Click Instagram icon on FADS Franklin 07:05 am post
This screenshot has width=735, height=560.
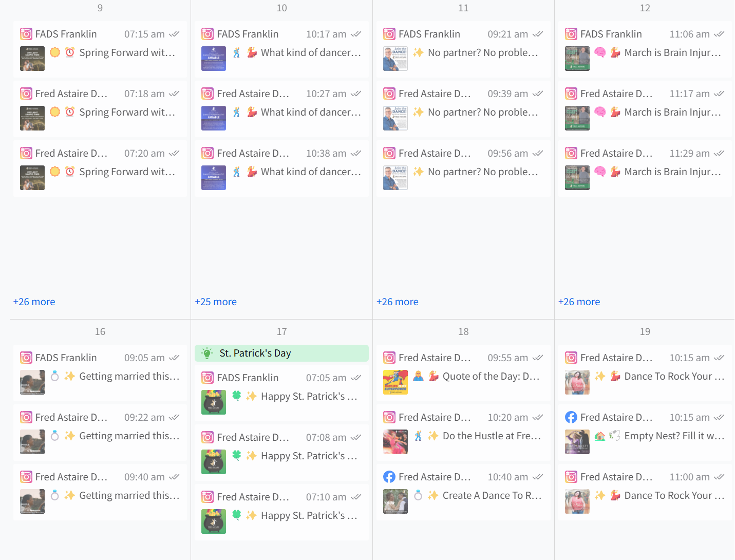pyautogui.click(x=208, y=378)
